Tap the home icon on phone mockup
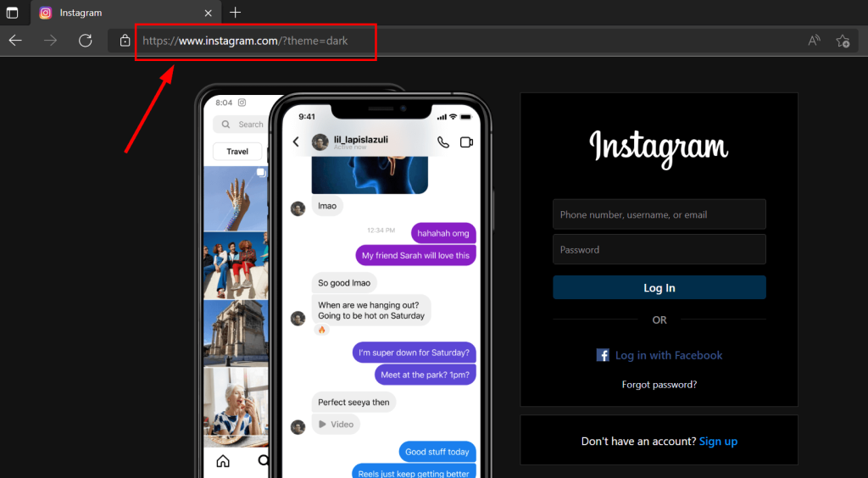Screen dimensions: 868x478 point(223,461)
